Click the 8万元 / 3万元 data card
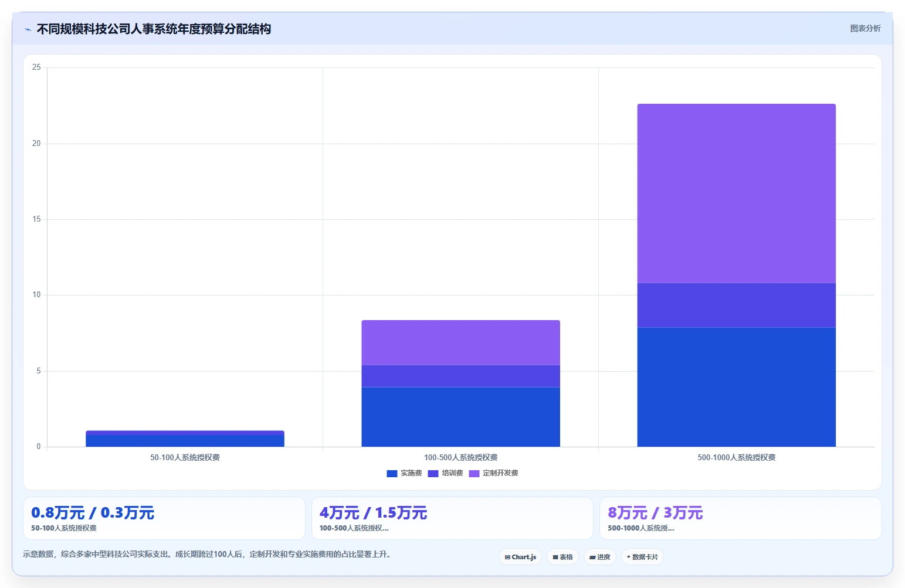The image size is (905, 588). (740, 518)
